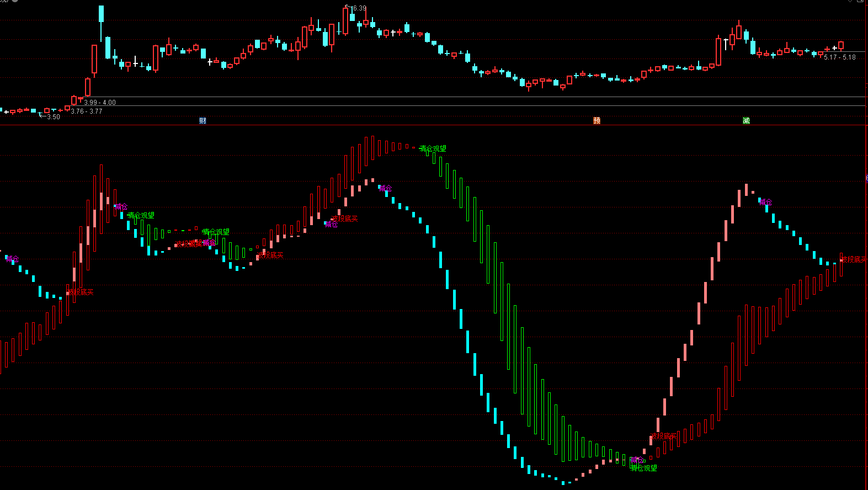This screenshot has width=868, height=490.
Task: Click the orange '预' forecast marker
Action: (597, 120)
